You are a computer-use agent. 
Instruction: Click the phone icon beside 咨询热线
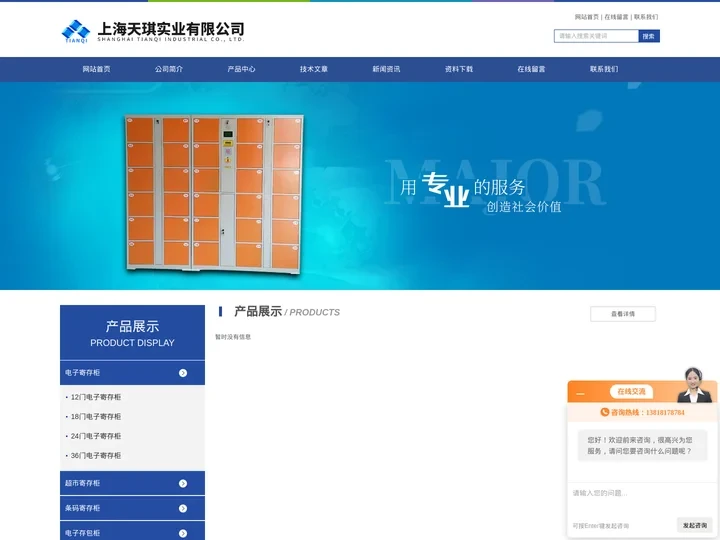pos(605,412)
